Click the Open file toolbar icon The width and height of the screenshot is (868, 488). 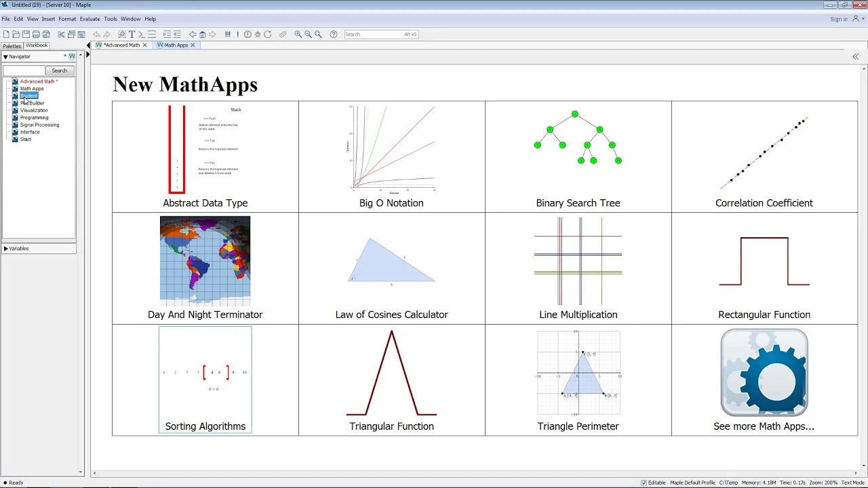point(16,34)
